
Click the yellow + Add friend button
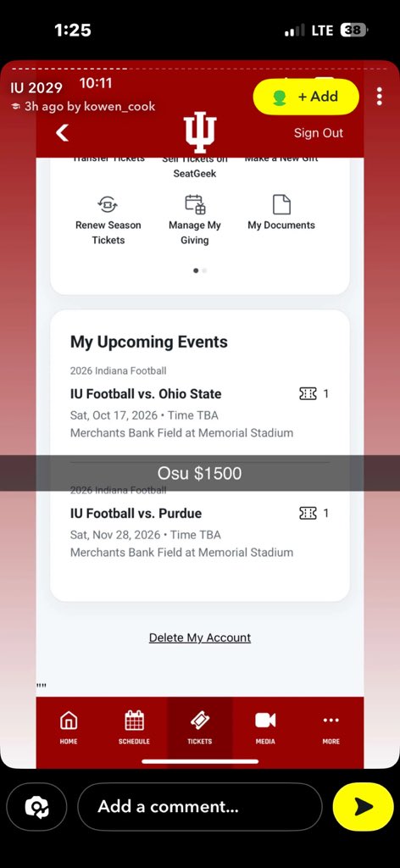(306, 97)
